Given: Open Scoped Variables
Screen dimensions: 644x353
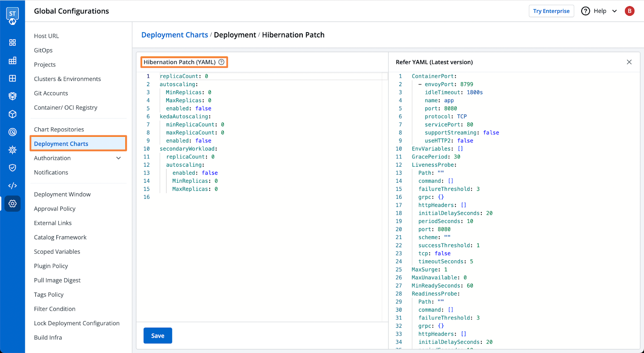Looking at the screenshot, I should (57, 252).
